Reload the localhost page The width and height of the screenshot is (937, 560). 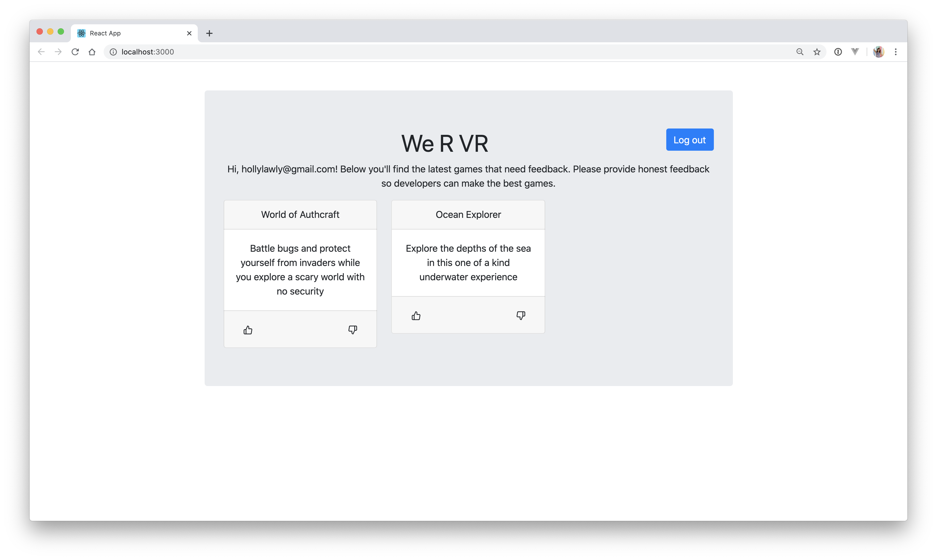click(75, 52)
